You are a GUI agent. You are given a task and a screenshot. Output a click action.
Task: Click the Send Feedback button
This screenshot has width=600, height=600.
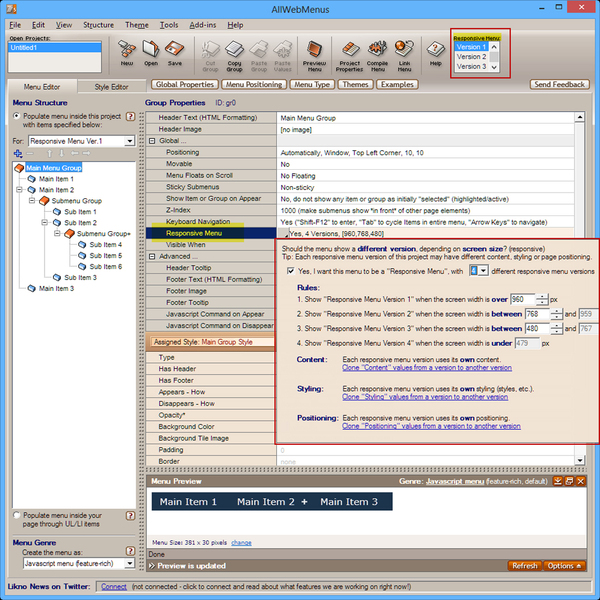(x=559, y=84)
